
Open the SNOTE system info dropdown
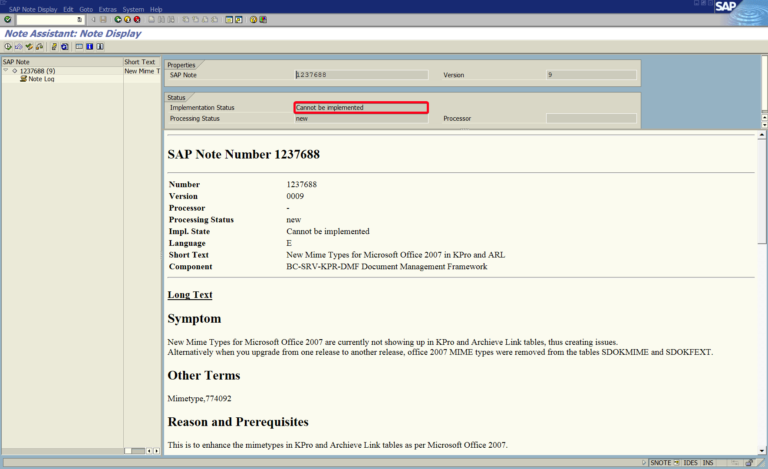[676, 463]
